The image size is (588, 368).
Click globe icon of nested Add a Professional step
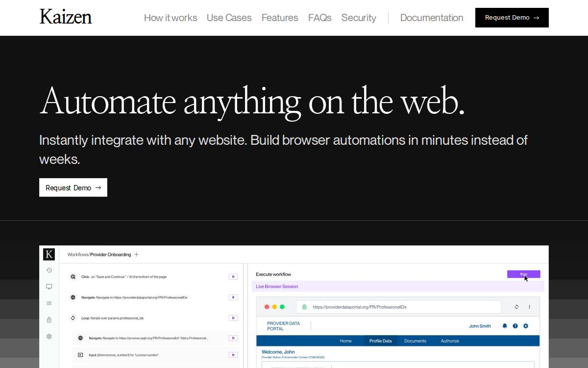pyautogui.click(x=80, y=338)
